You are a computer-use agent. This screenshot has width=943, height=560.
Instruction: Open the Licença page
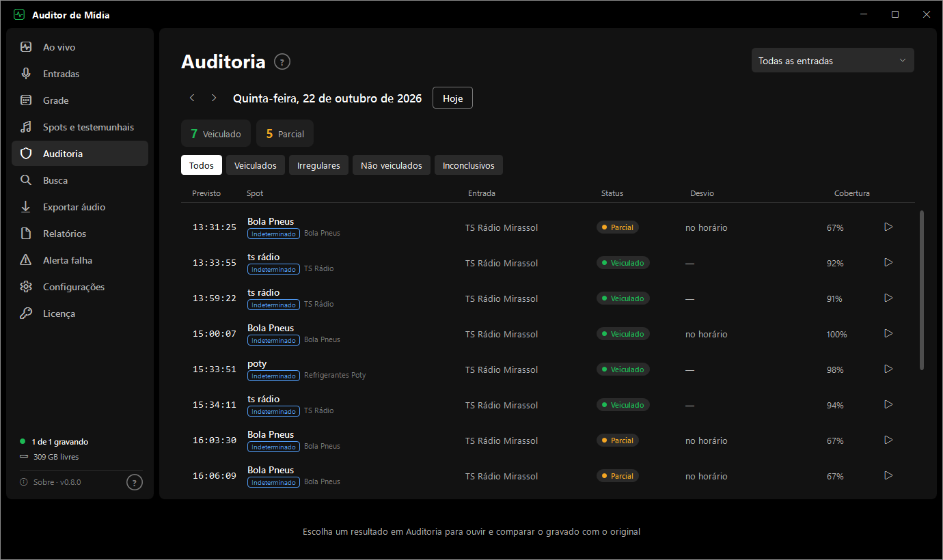pos(80,313)
